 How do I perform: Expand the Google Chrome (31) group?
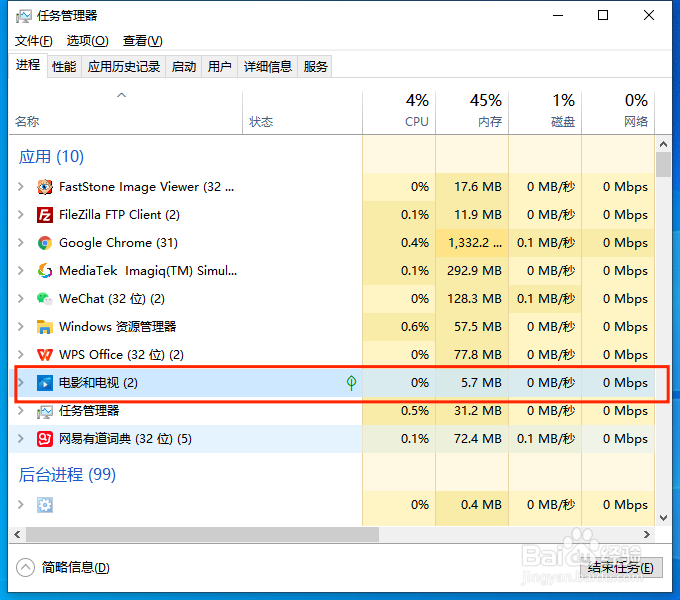20,243
